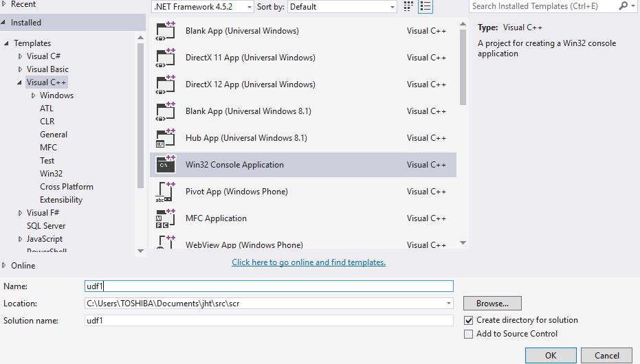640x364 pixels.
Task: Select Hub App (Universal Windows 8.1) name
Action: [246, 138]
